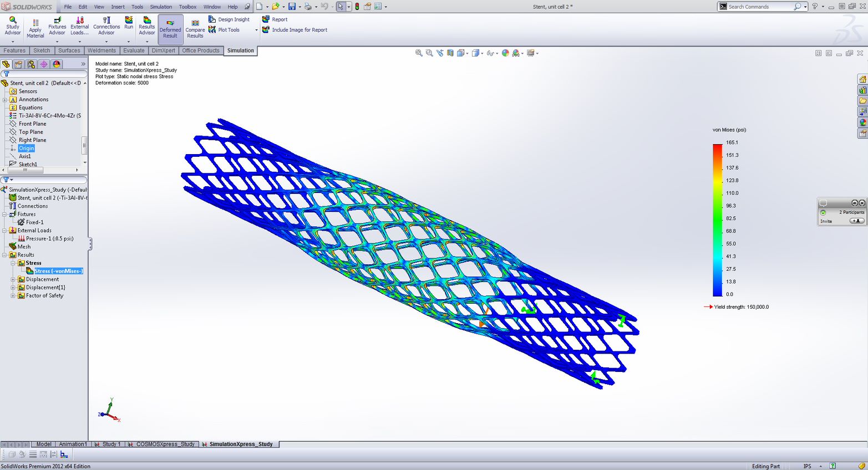This screenshot has height=470, width=868.
Task: Click Include Image for Report
Action: 295,30
